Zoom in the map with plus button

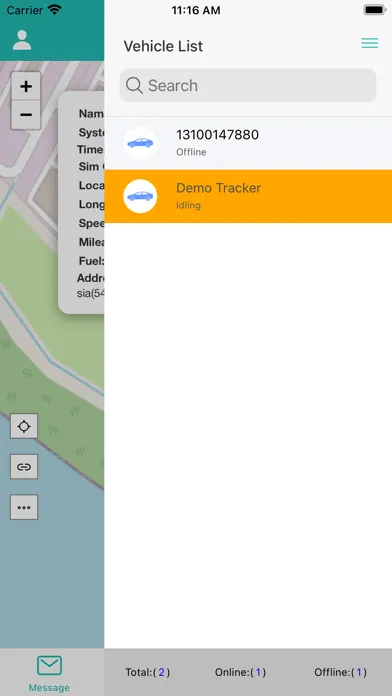(x=26, y=86)
